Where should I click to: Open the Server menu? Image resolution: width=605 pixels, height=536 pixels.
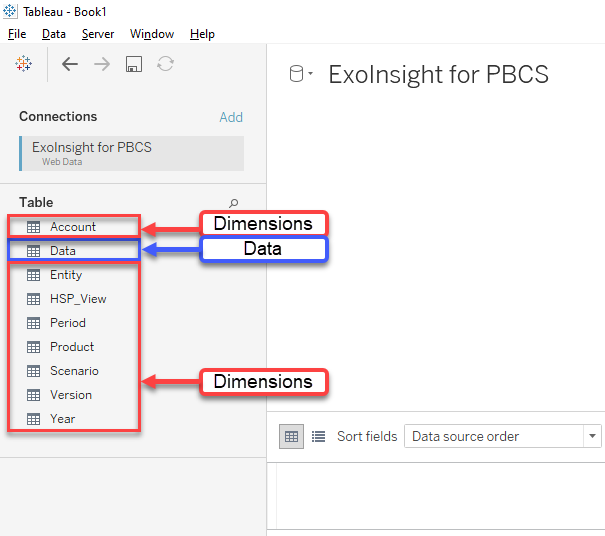(98, 34)
